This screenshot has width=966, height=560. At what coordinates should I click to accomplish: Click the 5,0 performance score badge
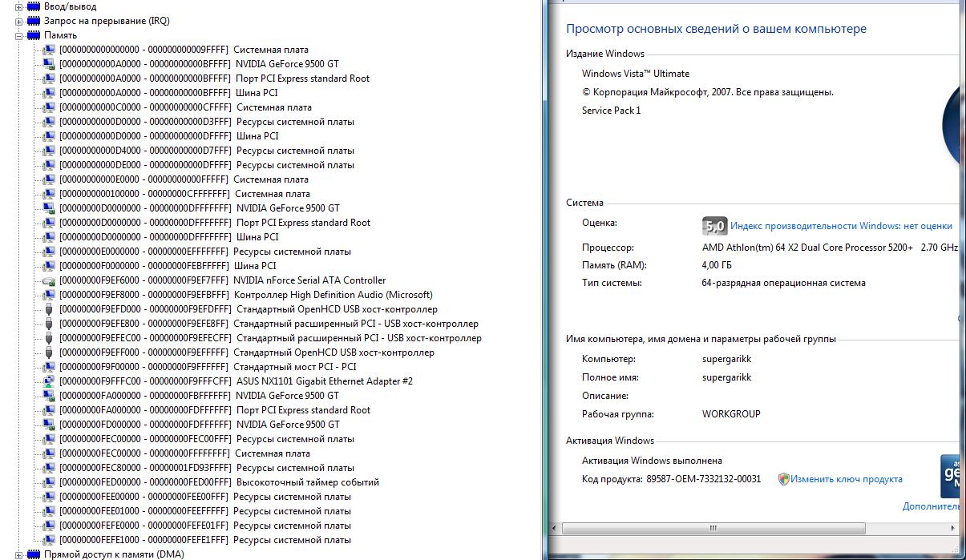click(714, 226)
